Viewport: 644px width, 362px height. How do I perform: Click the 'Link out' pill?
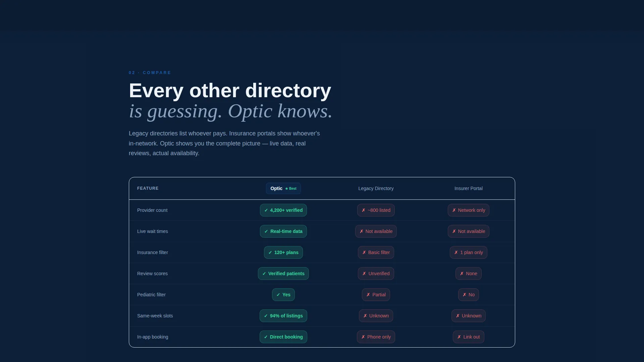468,337
